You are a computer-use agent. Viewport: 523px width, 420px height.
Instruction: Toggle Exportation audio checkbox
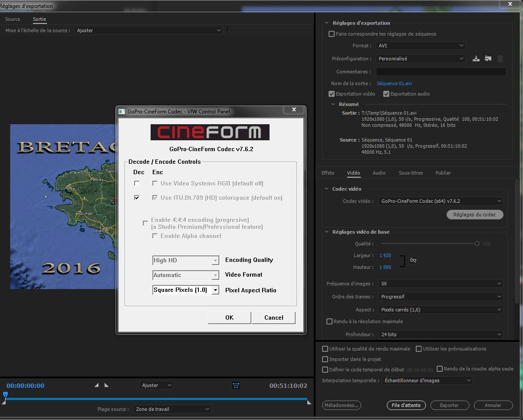click(x=386, y=94)
